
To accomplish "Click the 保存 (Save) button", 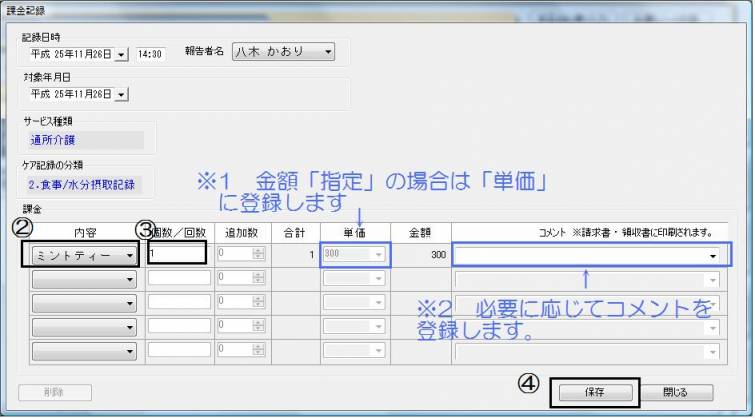I will click(594, 392).
